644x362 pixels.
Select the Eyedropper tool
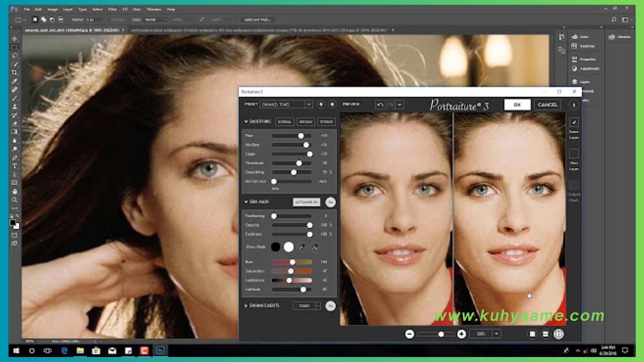15,81
